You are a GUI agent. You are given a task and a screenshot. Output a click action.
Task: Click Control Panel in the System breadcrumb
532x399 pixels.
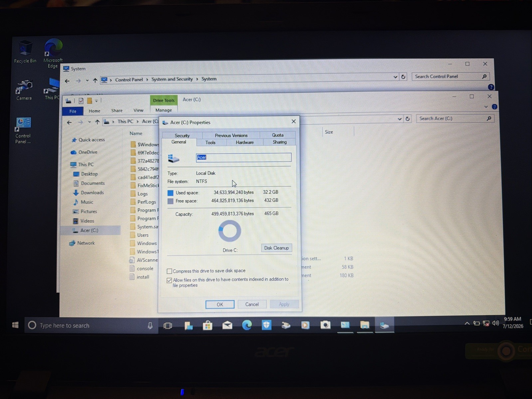[129, 80]
